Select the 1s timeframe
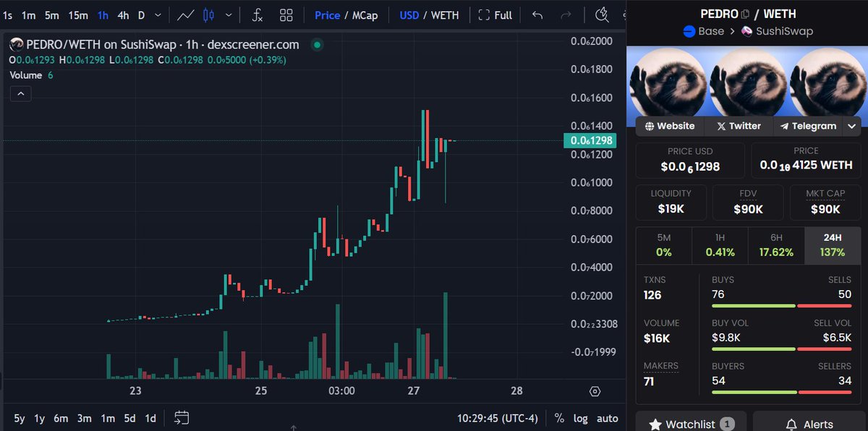This screenshot has width=868, height=431. (x=9, y=14)
